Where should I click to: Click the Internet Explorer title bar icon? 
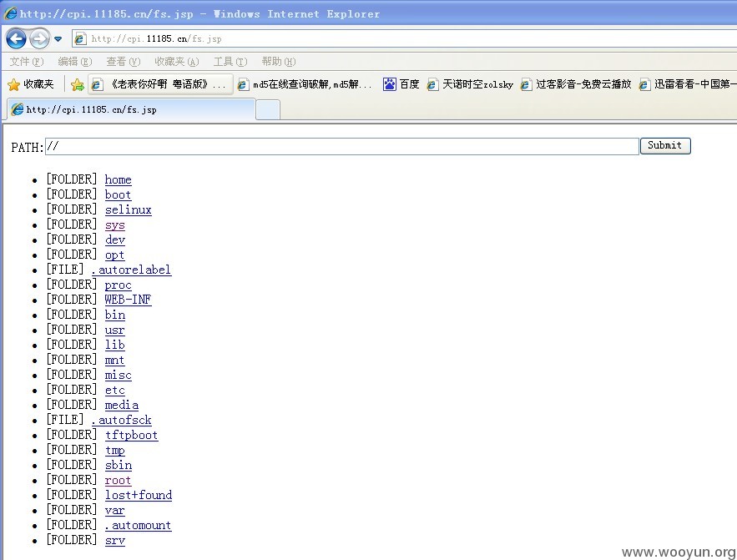pos(10,13)
